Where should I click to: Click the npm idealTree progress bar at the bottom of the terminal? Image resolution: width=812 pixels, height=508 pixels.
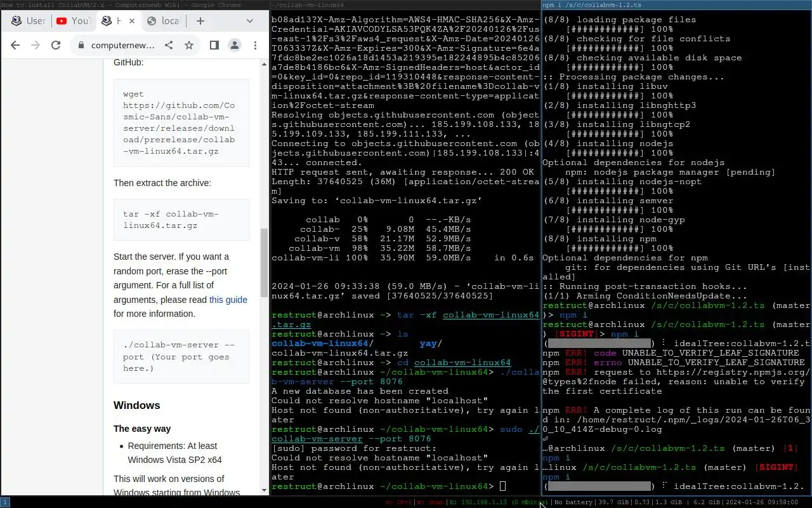tap(599, 486)
